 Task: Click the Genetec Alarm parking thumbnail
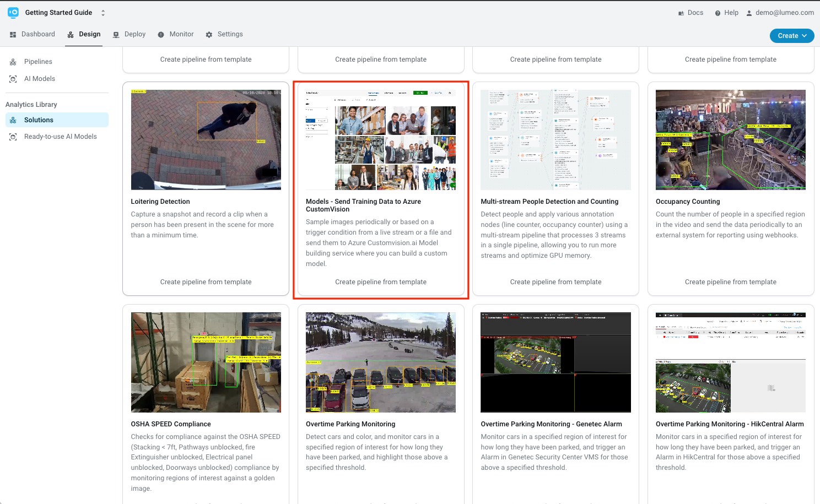tap(555, 362)
